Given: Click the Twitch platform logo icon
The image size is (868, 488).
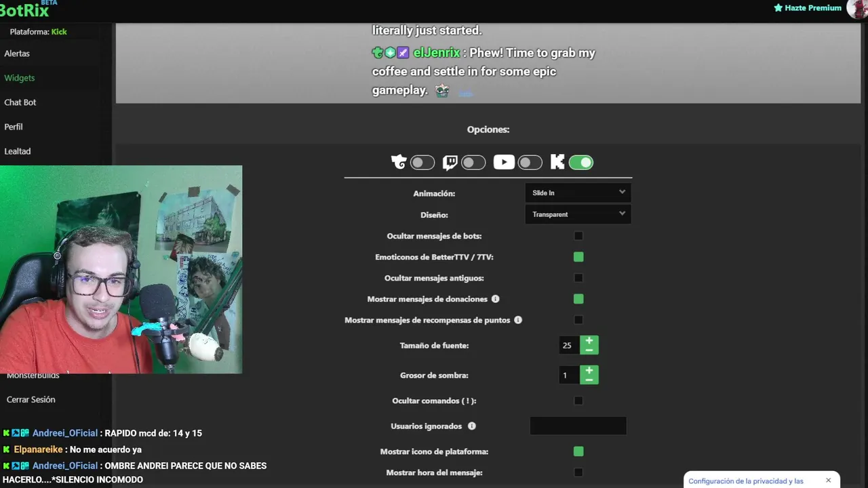Looking at the screenshot, I should point(450,162).
